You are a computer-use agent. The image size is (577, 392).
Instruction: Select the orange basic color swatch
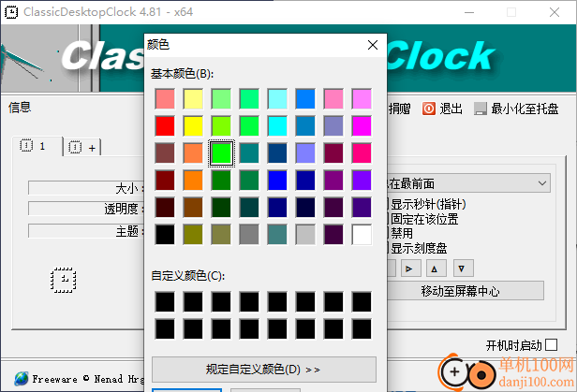coord(193,181)
